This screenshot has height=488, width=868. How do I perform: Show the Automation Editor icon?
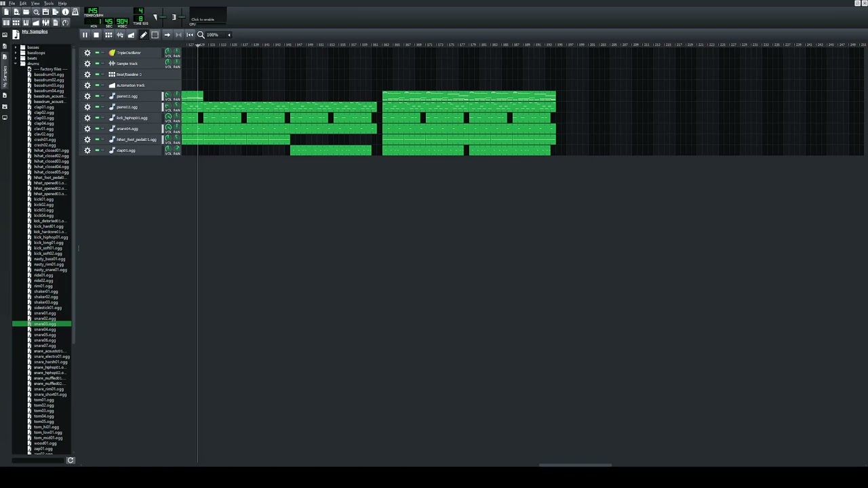(x=36, y=22)
